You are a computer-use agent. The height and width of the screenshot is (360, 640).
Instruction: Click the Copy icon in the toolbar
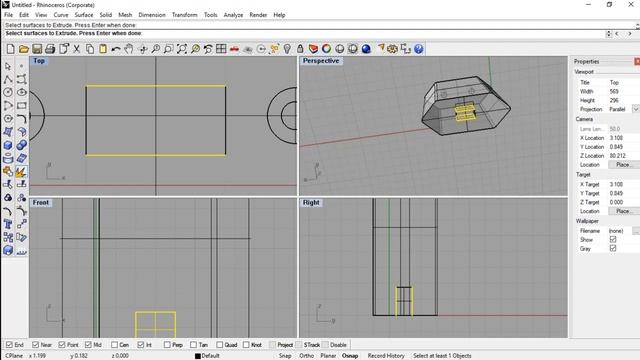pos(90,49)
